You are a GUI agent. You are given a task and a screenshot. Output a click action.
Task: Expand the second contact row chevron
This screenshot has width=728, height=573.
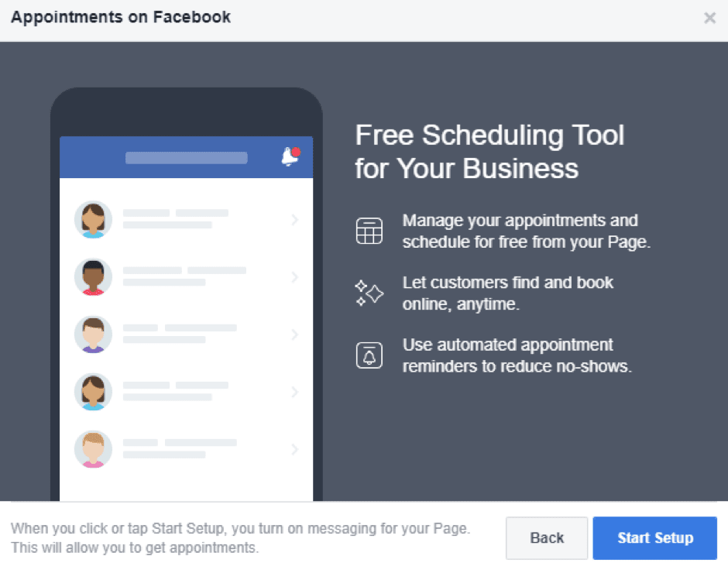pos(294,277)
